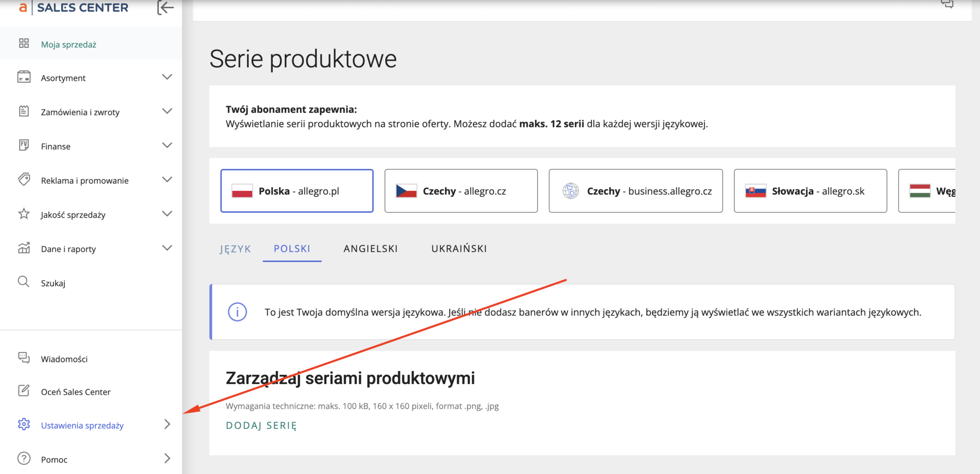Click the Ustawienia sprzedaży label

click(x=82, y=425)
